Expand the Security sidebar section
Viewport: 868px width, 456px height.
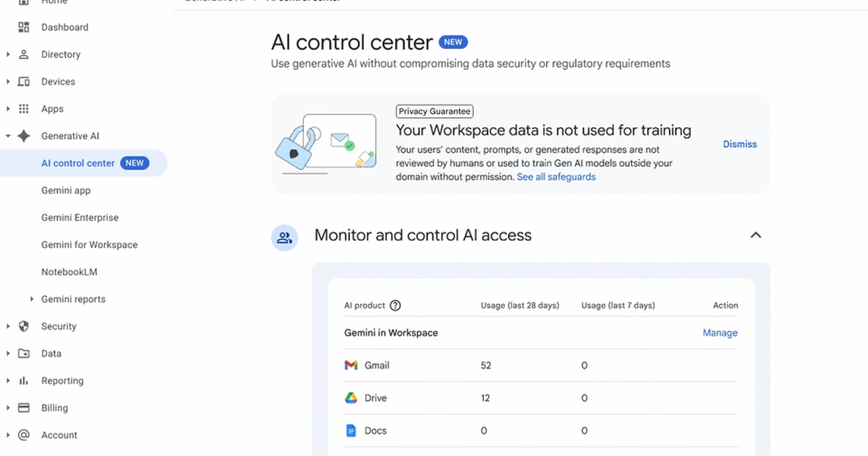pos(8,326)
